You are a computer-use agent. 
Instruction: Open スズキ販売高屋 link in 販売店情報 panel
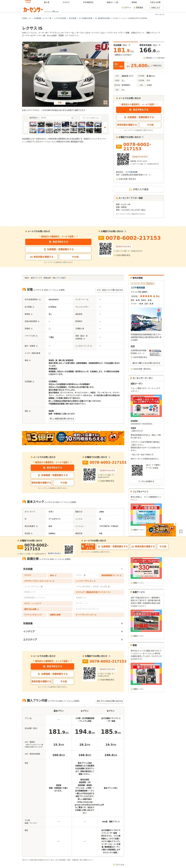(138, 288)
